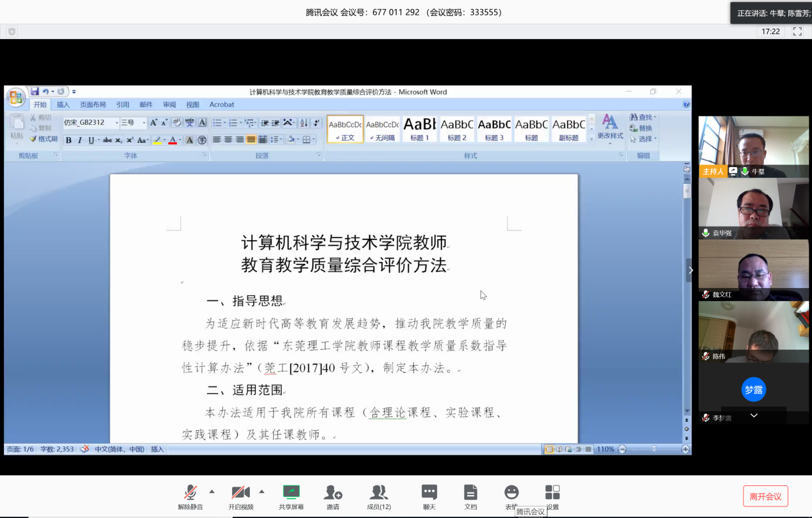Screen dimensions: 812x518
Task: Toggle center paragraph alignment
Action: coord(228,139)
